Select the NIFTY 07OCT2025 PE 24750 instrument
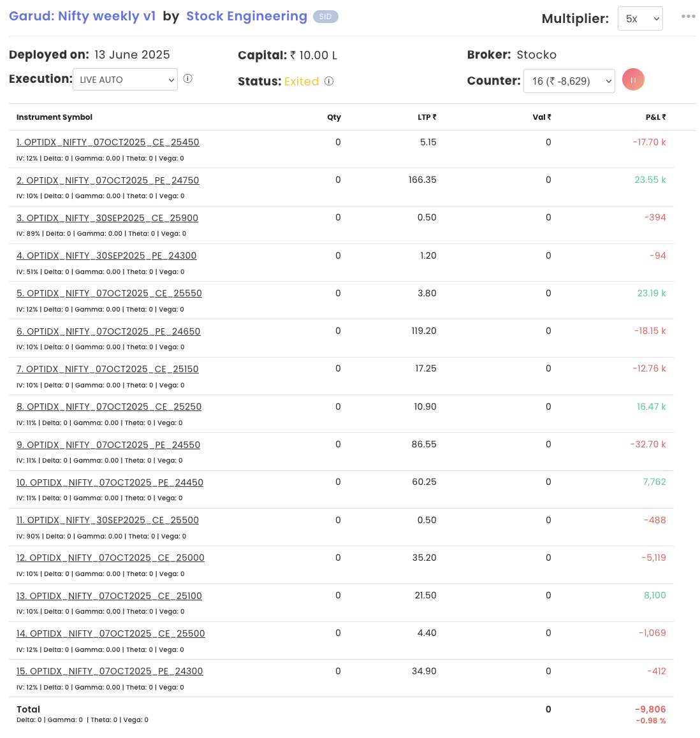 click(x=108, y=180)
